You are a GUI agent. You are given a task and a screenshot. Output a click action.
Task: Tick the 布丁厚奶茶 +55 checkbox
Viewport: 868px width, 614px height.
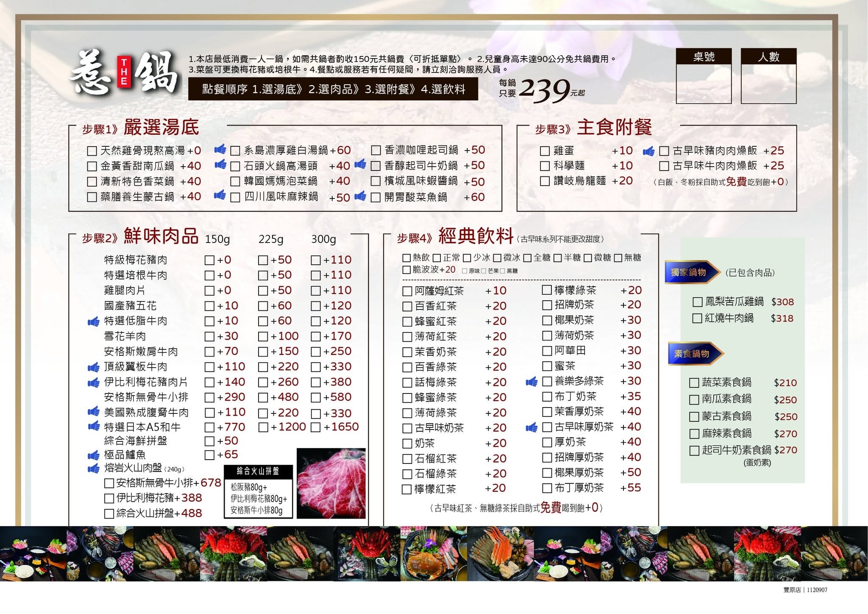[x=547, y=488]
